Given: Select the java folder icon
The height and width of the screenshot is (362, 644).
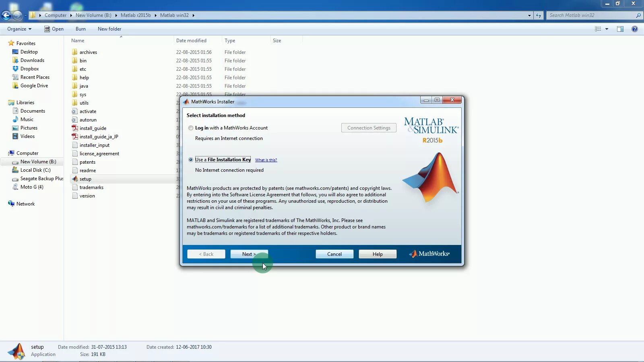Looking at the screenshot, I should (75, 86).
